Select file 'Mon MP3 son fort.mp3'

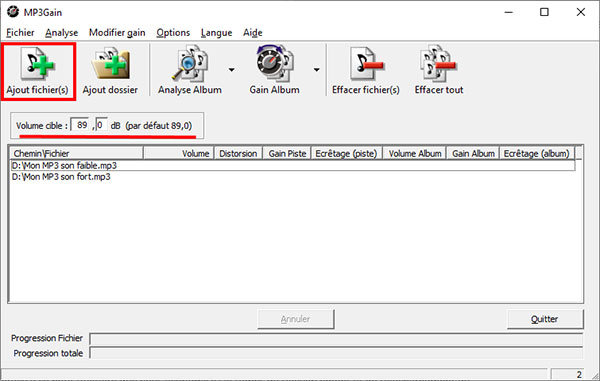(293, 177)
